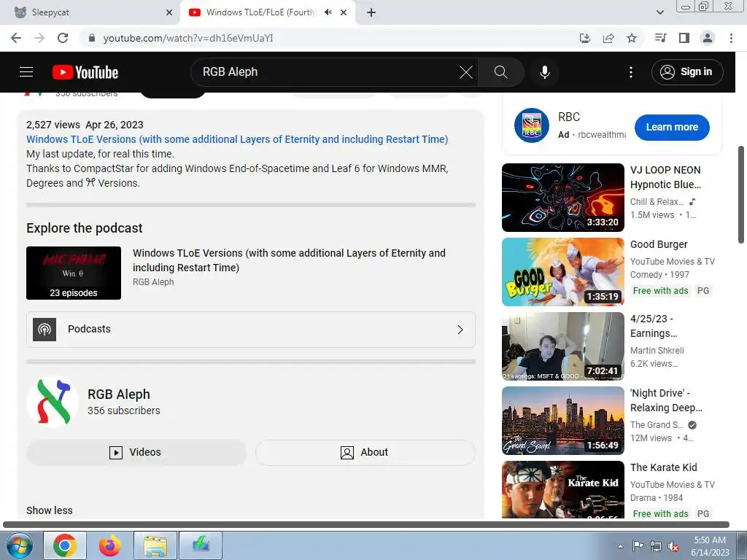The width and height of the screenshot is (747, 560).
Task: Click Learn more on RBC ad
Action: [672, 127]
